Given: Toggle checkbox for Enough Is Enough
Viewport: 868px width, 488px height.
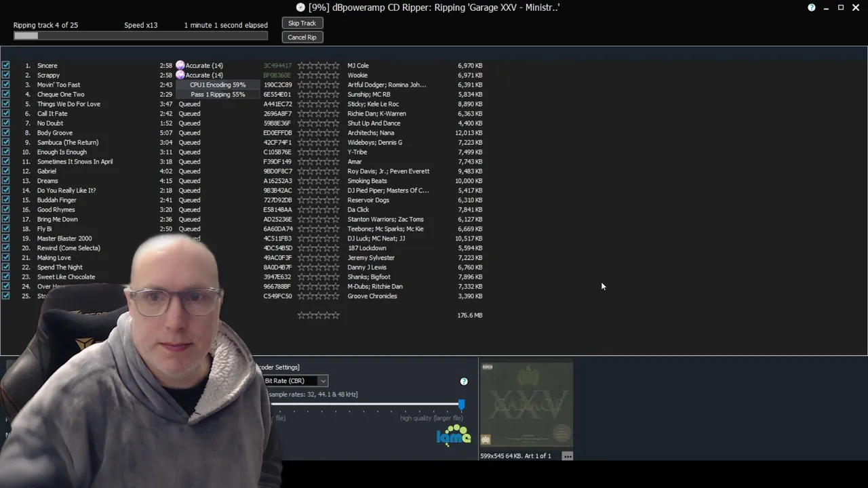Looking at the screenshot, I should tap(6, 152).
